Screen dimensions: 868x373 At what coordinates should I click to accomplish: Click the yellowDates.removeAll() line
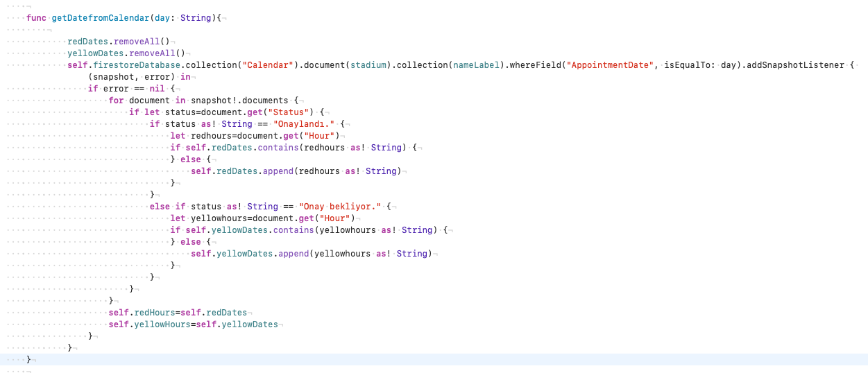[126, 53]
